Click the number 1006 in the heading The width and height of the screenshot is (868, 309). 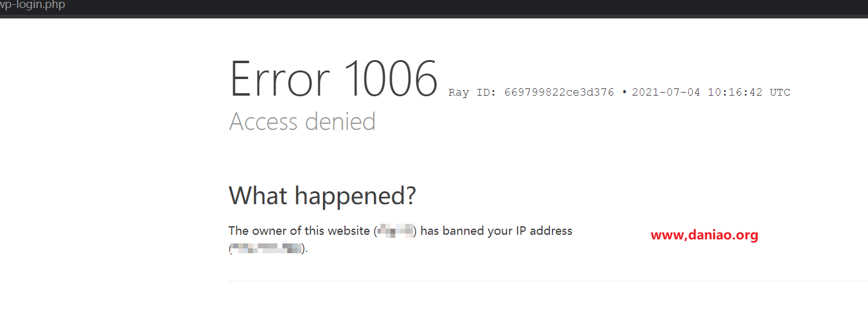coord(390,79)
